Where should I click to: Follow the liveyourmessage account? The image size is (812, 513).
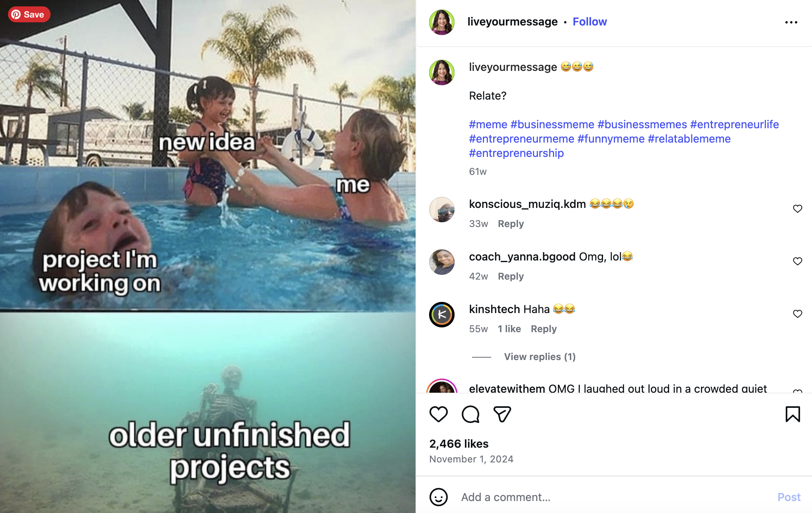pyautogui.click(x=589, y=22)
